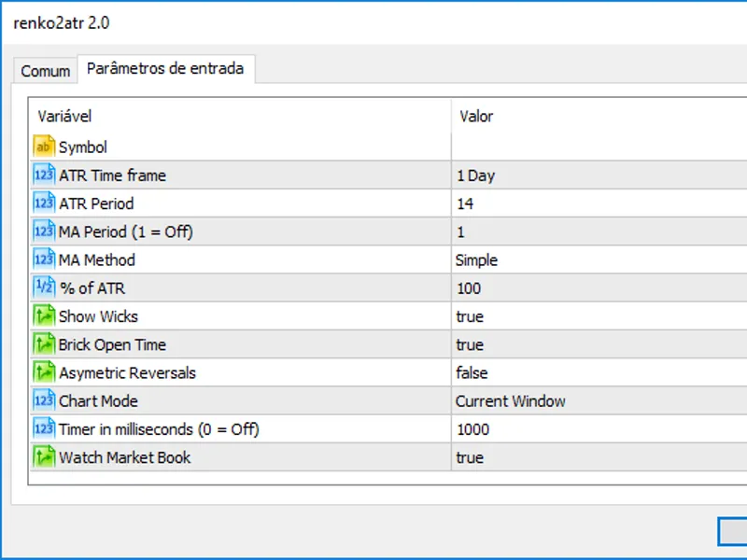
Task: Click the Asymetric Reversals boolean icon
Action: coord(44,372)
